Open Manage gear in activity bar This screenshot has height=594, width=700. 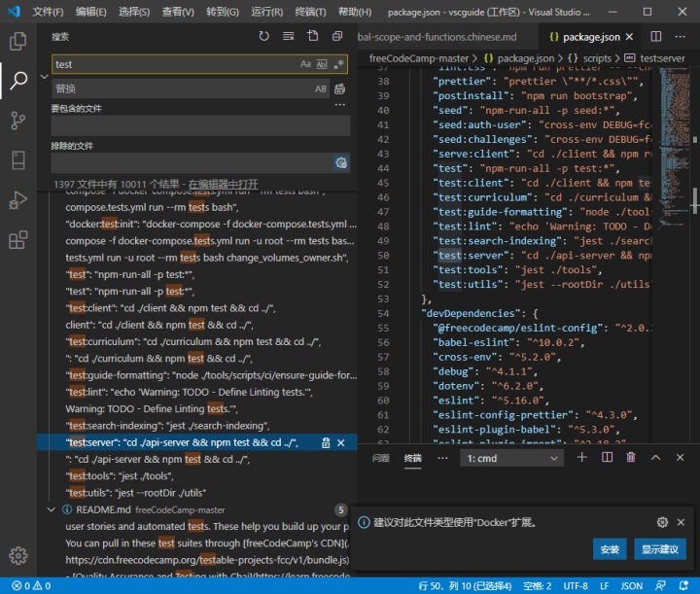point(17,556)
